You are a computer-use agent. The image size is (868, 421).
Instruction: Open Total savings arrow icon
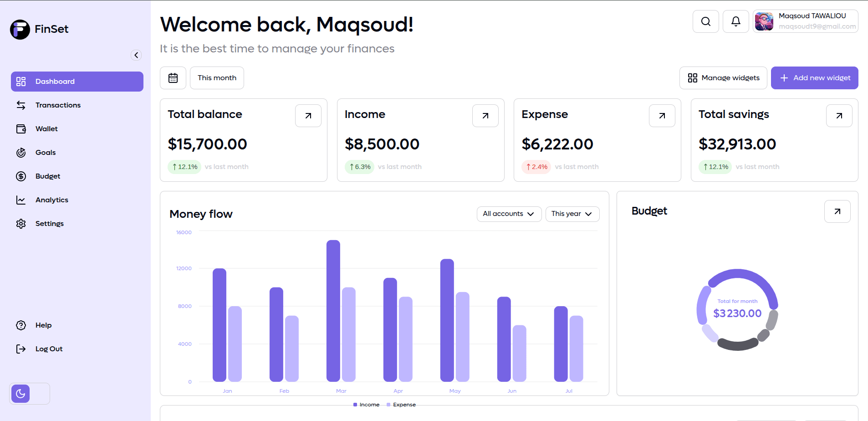839,116
